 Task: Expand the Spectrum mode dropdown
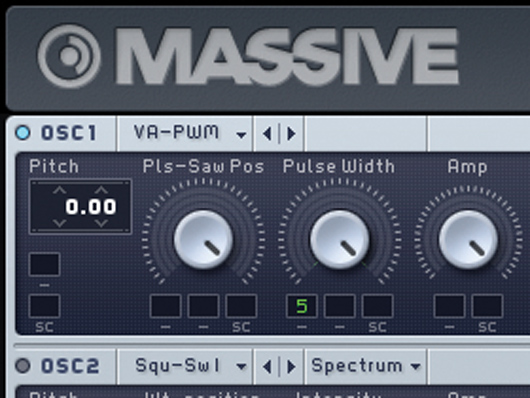click(366, 366)
